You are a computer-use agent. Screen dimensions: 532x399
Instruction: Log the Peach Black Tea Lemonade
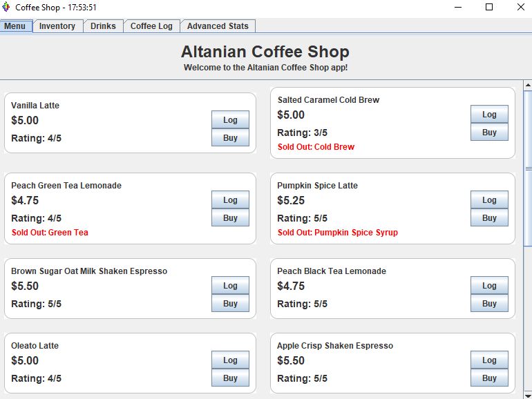(x=489, y=285)
